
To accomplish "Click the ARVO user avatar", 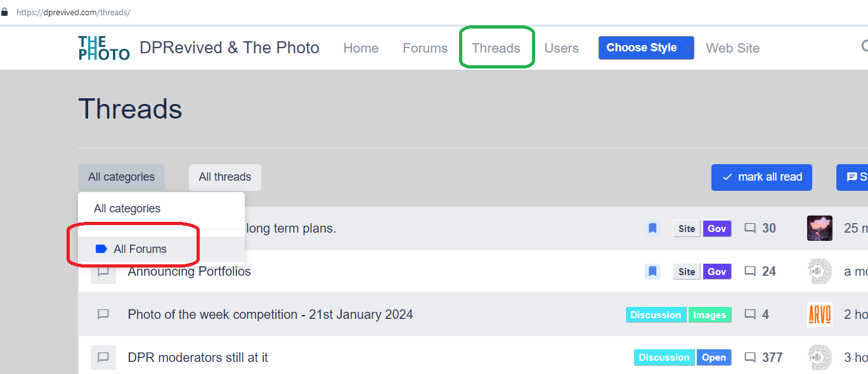I will pos(819,314).
